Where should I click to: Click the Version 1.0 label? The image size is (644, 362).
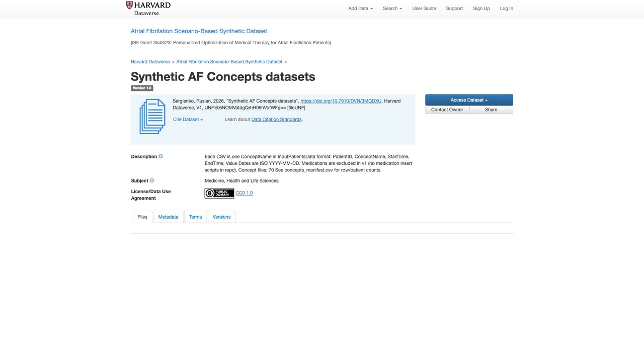(x=142, y=88)
